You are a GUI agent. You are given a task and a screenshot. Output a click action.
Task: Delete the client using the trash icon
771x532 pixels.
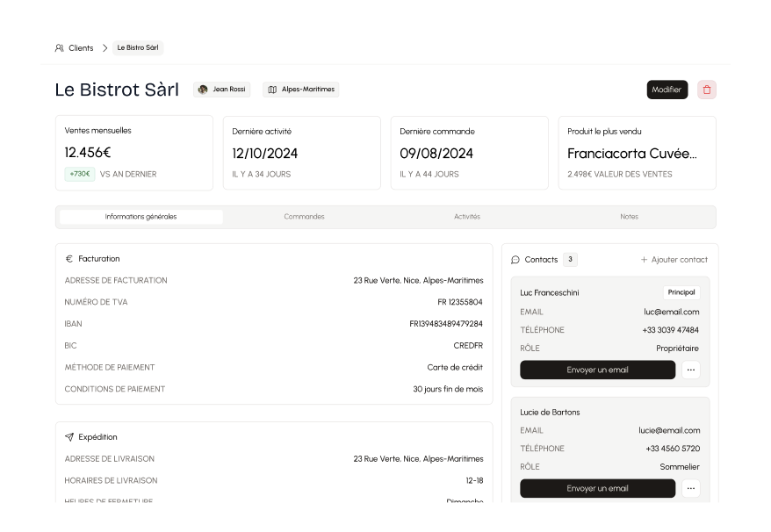tap(707, 90)
